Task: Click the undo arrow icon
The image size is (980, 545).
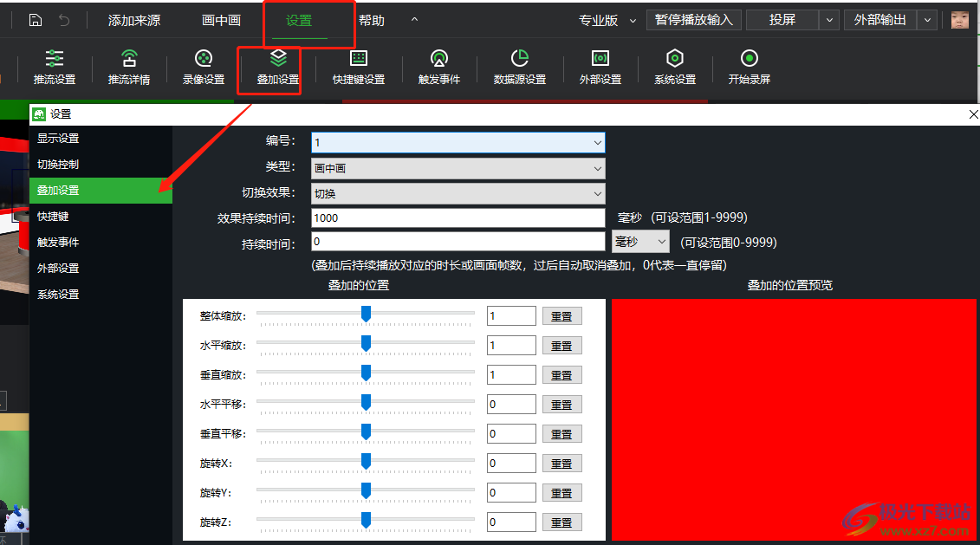Action: [x=64, y=20]
